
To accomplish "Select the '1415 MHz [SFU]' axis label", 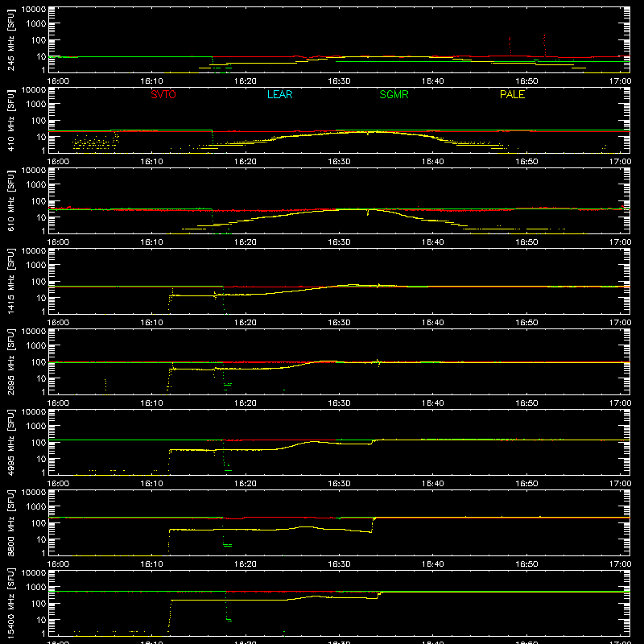I will (11, 281).
